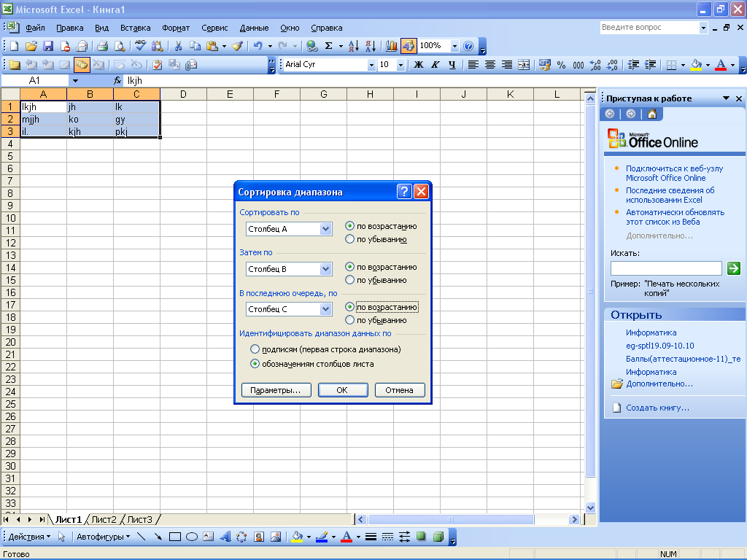The height and width of the screenshot is (560, 747).
Task: Open the 'Сортировать по' Столбец A dropdown
Action: pyautogui.click(x=325, y=229)
